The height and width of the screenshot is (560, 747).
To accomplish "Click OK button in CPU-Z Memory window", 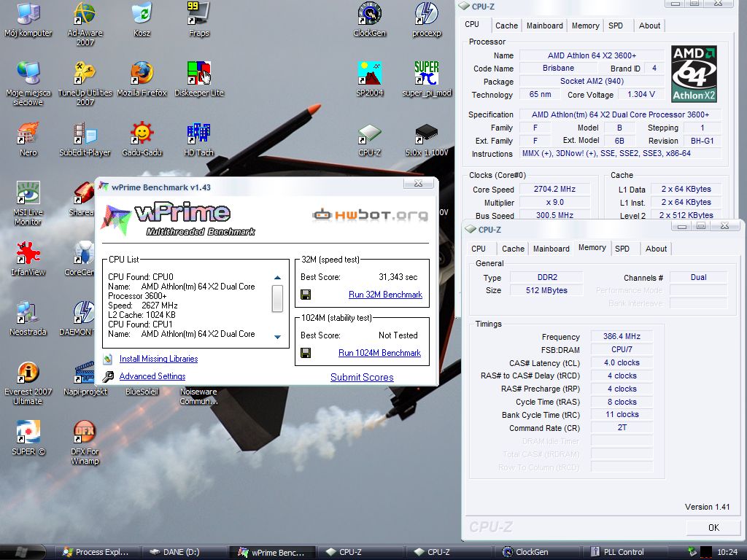I will point(713,528).
